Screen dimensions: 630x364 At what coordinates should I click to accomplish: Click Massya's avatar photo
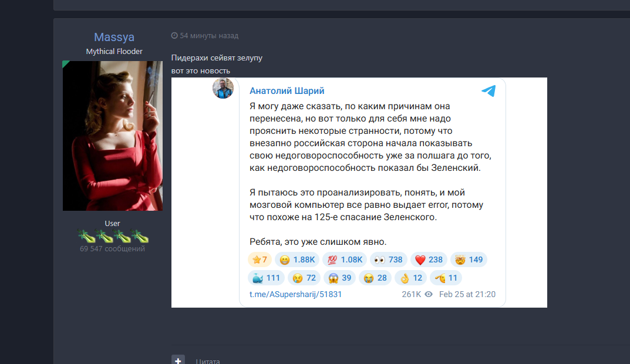click(x=113, y=136)
